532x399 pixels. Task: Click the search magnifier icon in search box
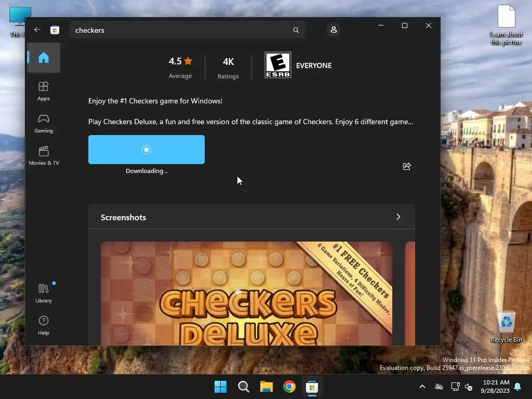296,30
